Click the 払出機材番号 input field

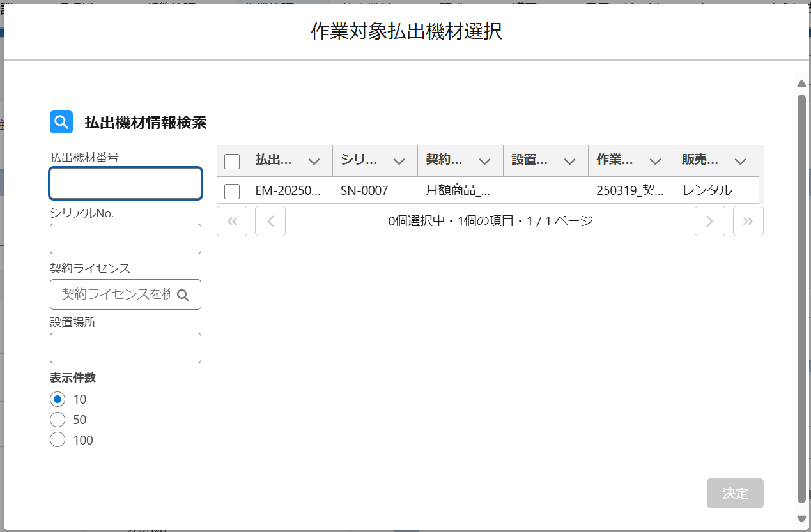tap(125, 184)
